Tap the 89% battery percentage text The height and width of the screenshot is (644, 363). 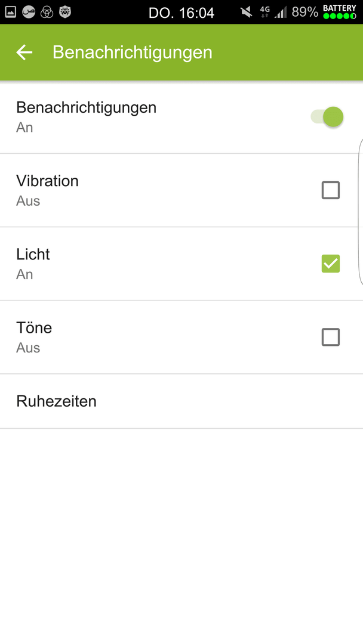pyautogui.click(x=304, y=13)
